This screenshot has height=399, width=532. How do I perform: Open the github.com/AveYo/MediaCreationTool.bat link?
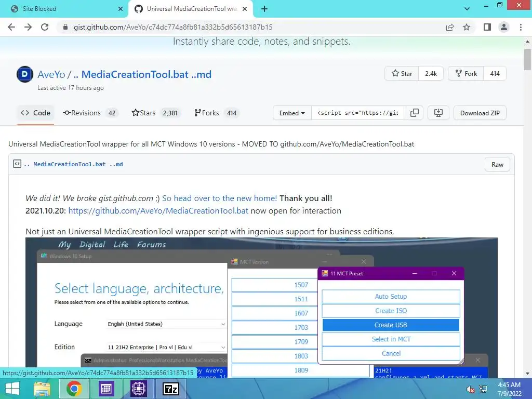[x=158, y=211]
